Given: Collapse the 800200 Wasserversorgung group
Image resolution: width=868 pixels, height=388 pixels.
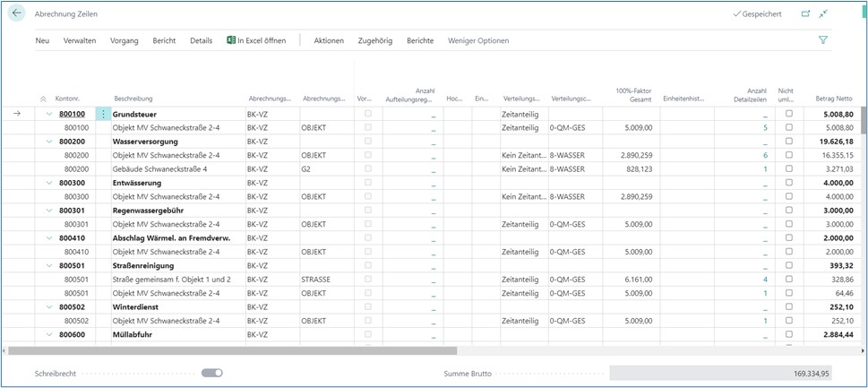Looking at the screenshot, I should pos(49,142).
